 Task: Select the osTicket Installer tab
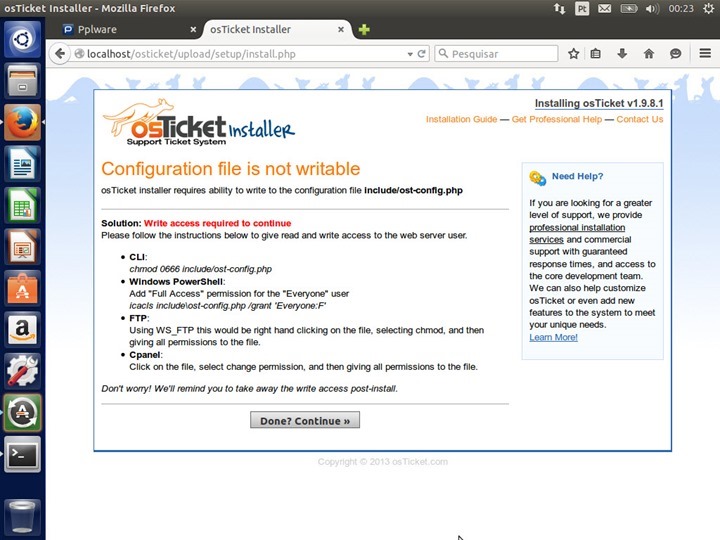point(276,29)
